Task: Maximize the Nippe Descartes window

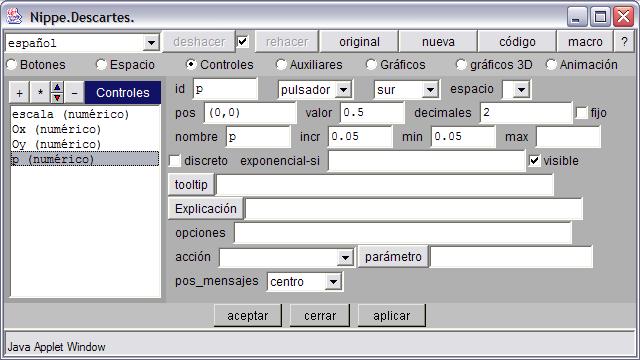Action: [600, 17]
